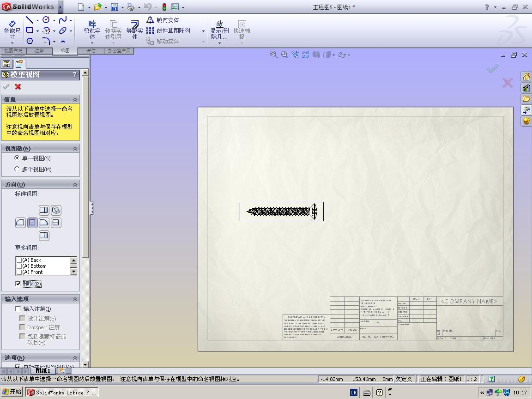Collapse the 方向(O) section

75,185
